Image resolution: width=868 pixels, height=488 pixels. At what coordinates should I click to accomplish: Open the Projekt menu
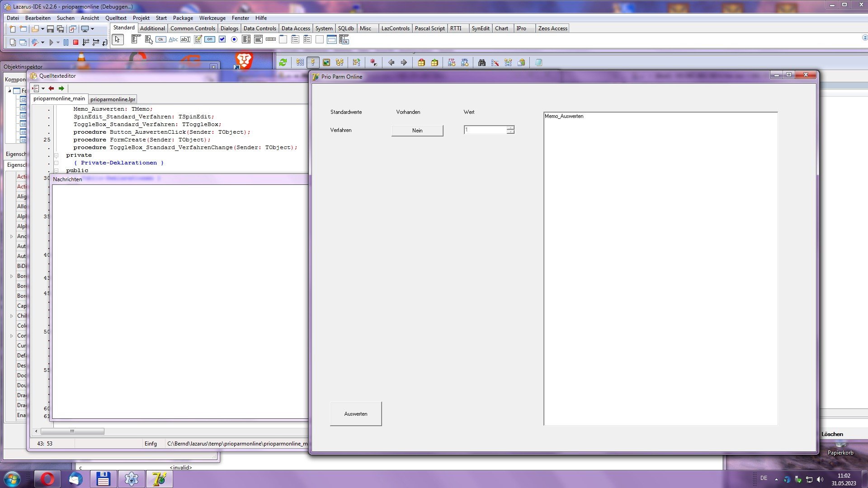point(141,18)
